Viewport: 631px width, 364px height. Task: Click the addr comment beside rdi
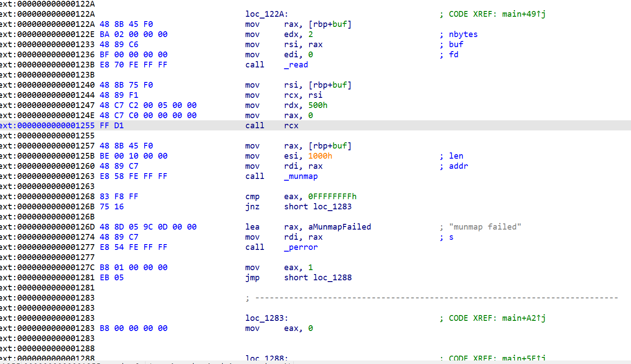[x=458, y=166]
